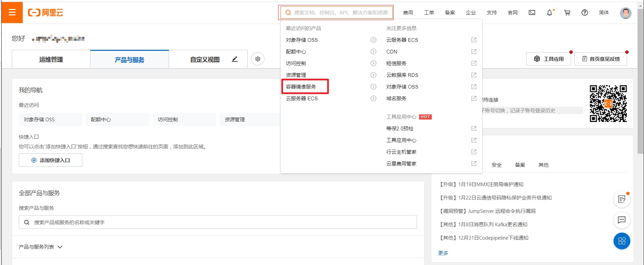
Task: Click 首页意见反馈 button
Action: pyautogui.click(x=601, y=59)
